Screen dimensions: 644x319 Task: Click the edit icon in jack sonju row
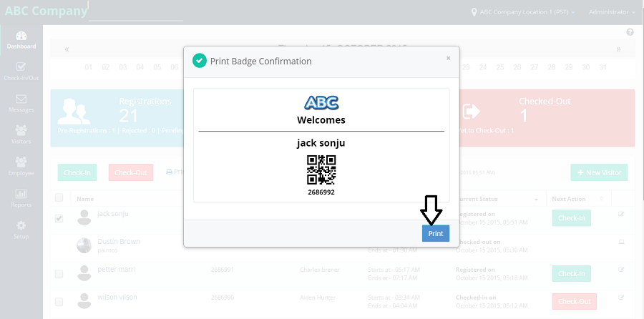(x=621, y=214)
